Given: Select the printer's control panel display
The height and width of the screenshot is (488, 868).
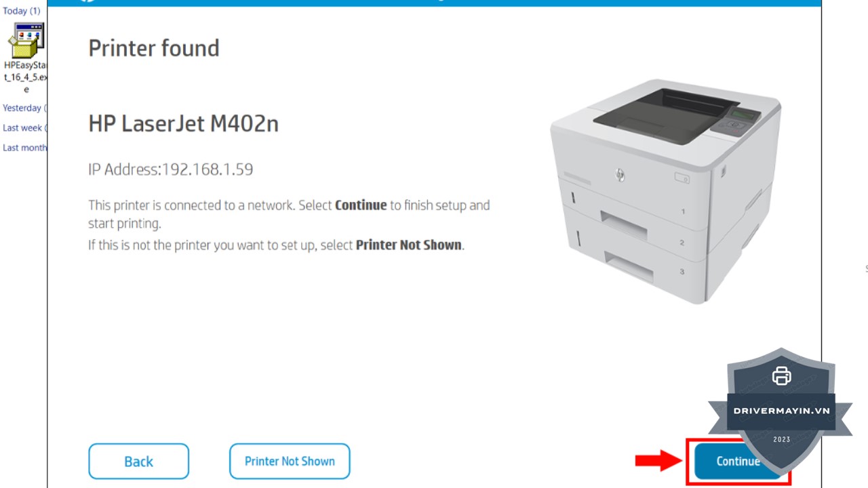Looking at the screenshot, I should tap(744, 114).
